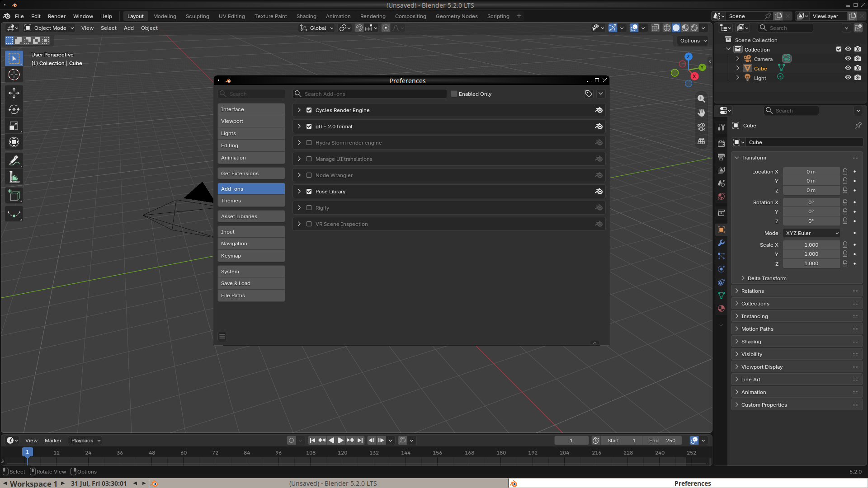Enable the Node Wrangler add-on checkbox

[309, 175]
